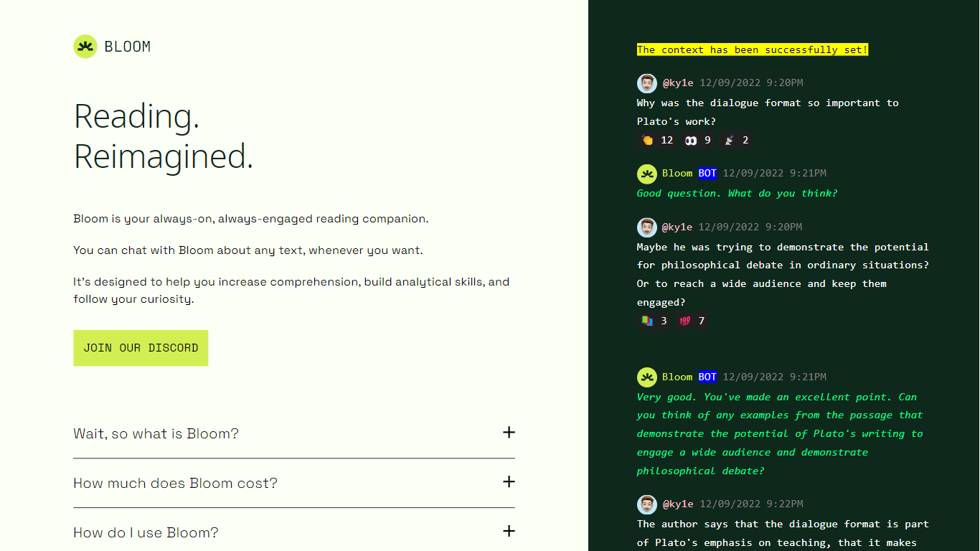Image resolution: width=980 pixels, height=551 pixels.
Task: Click 'Bloom is your always-on' description line
Action: tap(251, 219)
